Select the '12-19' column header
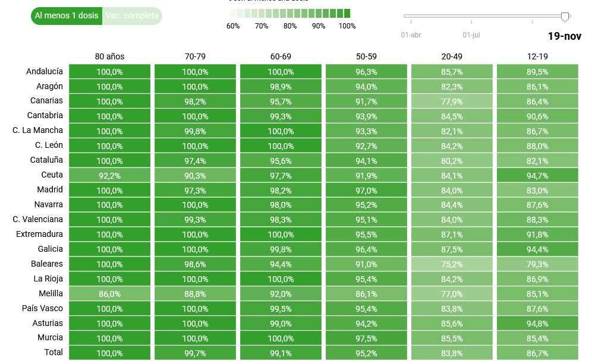 (537, 56)
